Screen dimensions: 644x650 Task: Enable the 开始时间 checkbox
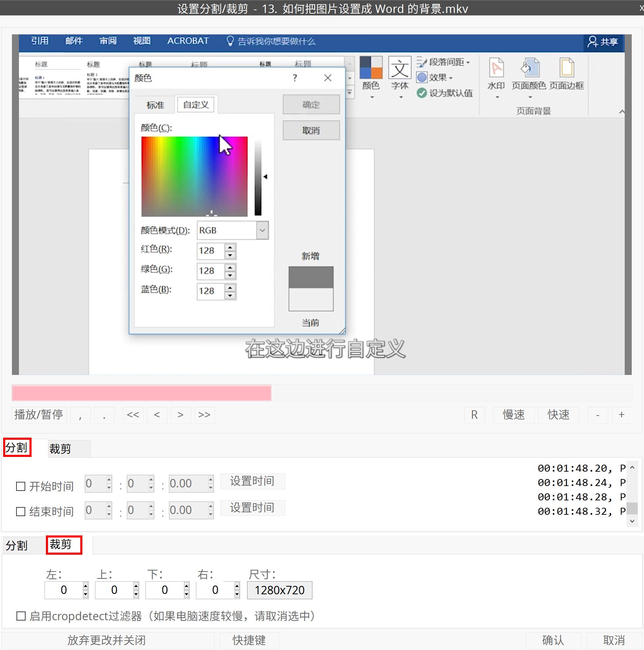[x=21, y=486]
